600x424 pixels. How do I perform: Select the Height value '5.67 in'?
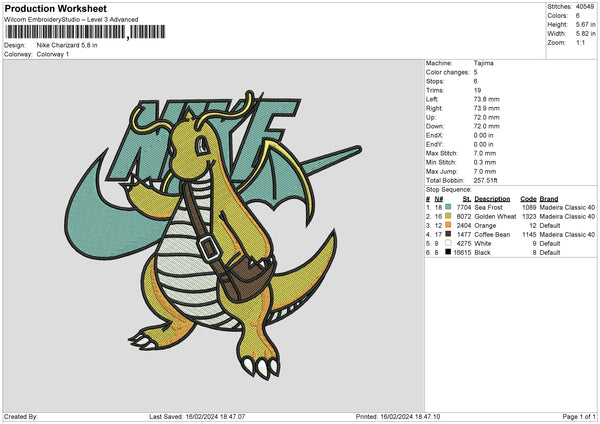[585, 24]
